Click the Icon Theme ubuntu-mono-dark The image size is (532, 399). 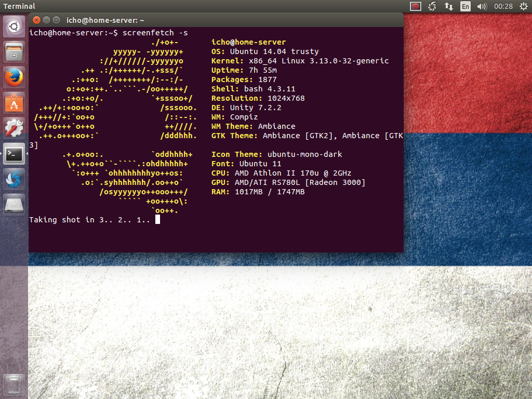click(276, 154)
